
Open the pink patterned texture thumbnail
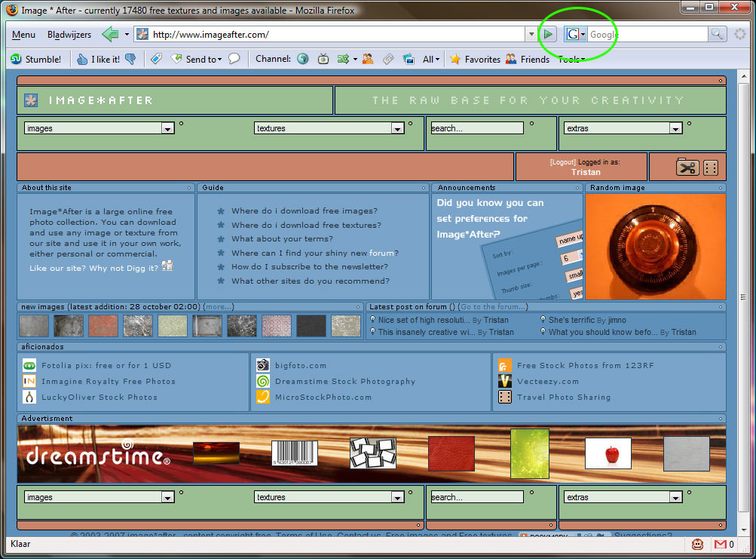(277, 326)
